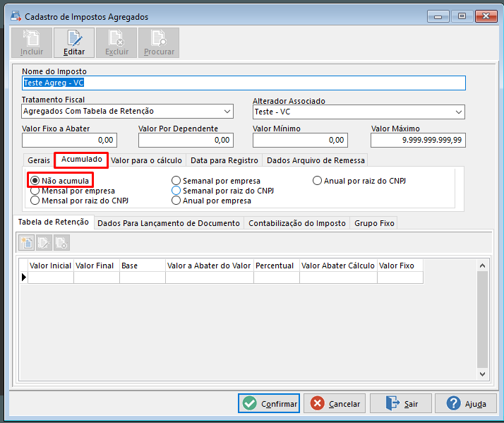This screenshot has height=423, width=504.
Task: Open the Tratamento Fiscal dropdown
Action: coord(227,112)
